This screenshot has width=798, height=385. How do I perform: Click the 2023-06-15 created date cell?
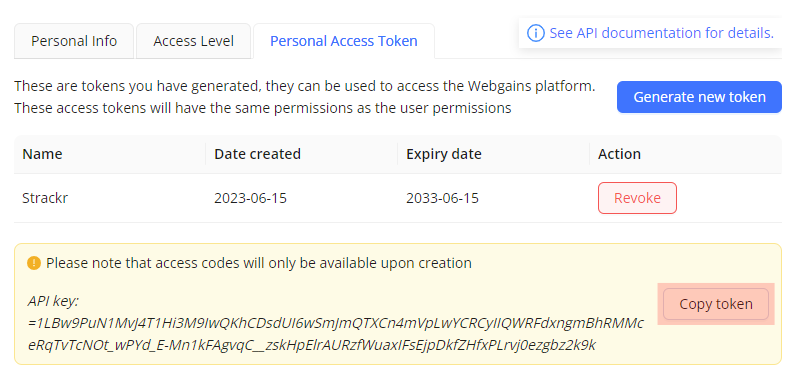pos(250,198)
